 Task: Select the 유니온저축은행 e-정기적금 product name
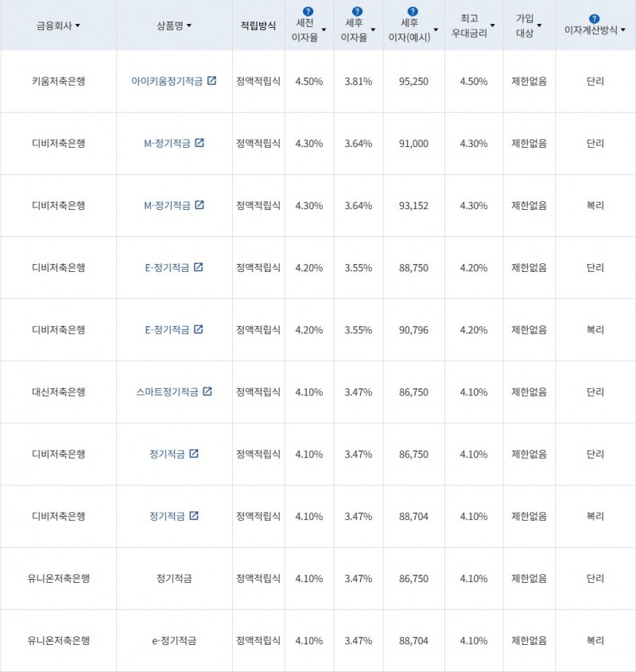pyautogui.click(x=174, y=640)
